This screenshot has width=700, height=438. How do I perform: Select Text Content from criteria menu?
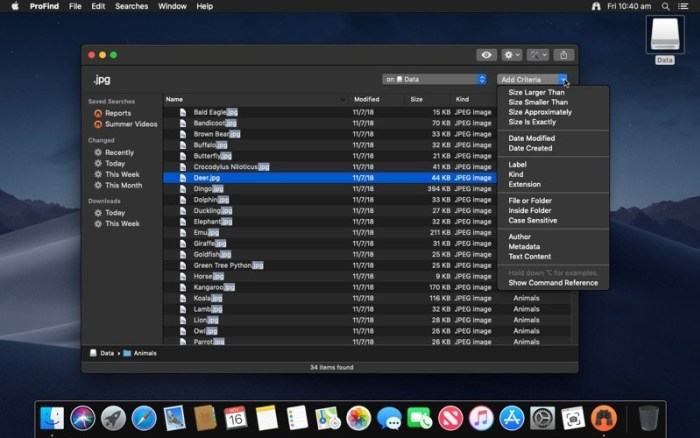[529, 256]
